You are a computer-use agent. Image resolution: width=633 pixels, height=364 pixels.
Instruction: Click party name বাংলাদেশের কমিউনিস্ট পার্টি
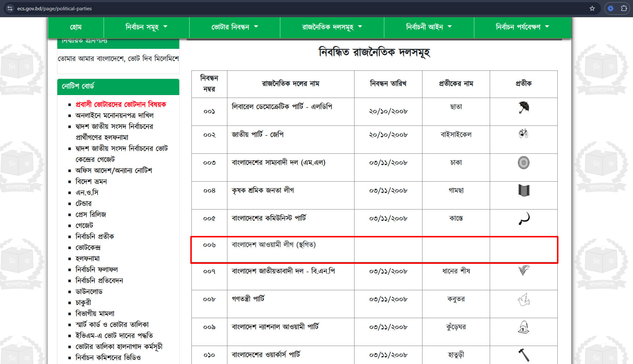tap(269, 218)
